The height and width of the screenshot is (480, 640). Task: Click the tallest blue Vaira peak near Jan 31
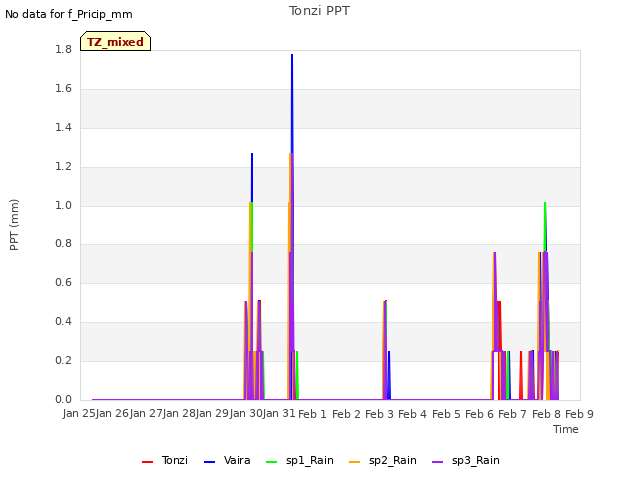click(292, 55)
